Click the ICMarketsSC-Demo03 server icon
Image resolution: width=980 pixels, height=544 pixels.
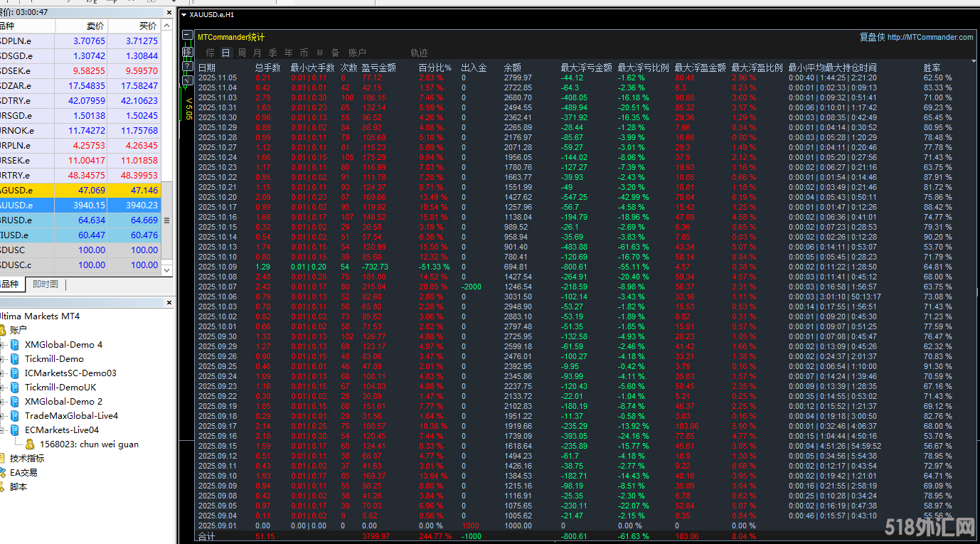(16, 373)
